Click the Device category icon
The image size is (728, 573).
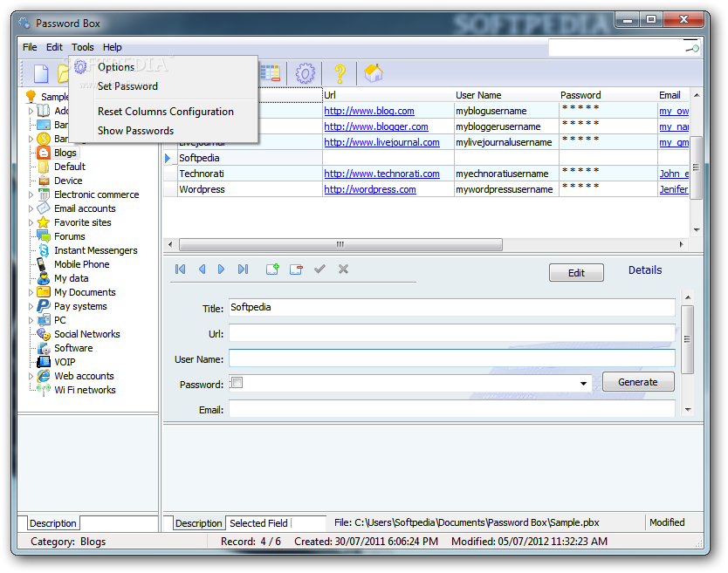click(44, 181)
